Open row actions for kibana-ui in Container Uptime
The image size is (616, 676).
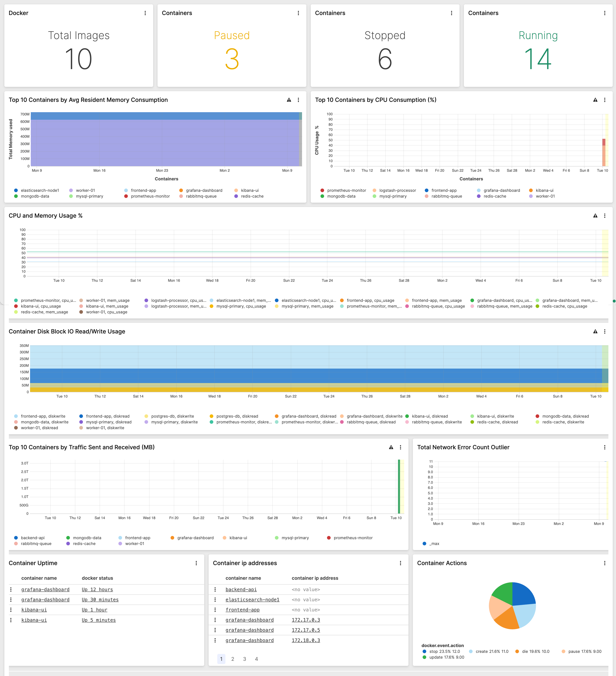11,610
